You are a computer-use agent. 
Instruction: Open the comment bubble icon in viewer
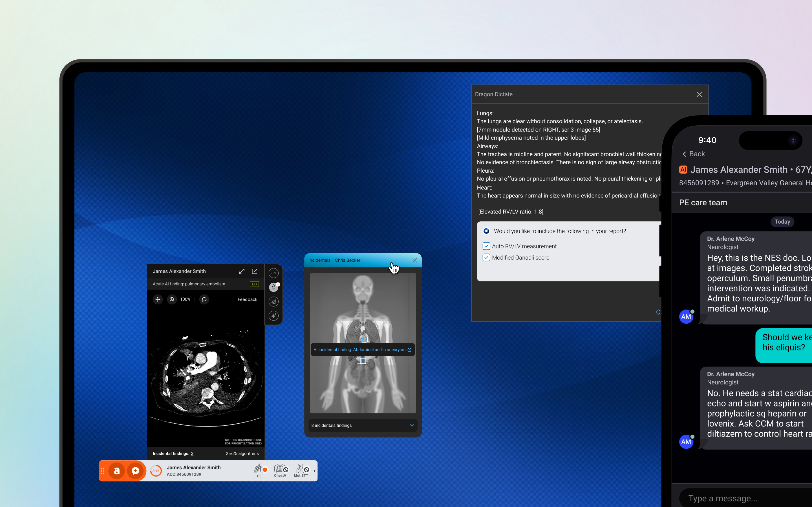click(204, 299)
